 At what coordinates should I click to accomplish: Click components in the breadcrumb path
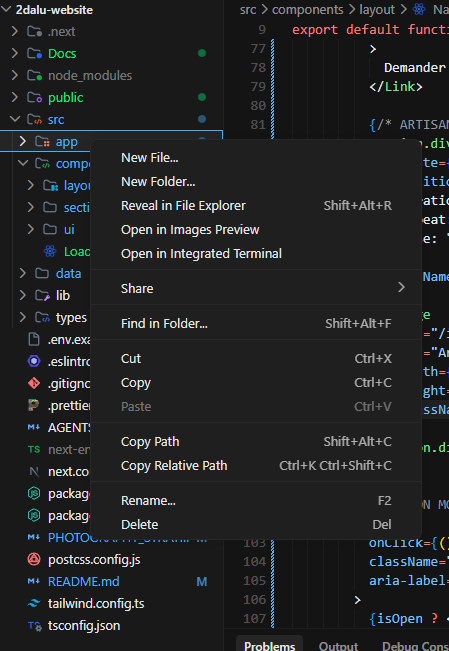[308, 9]
